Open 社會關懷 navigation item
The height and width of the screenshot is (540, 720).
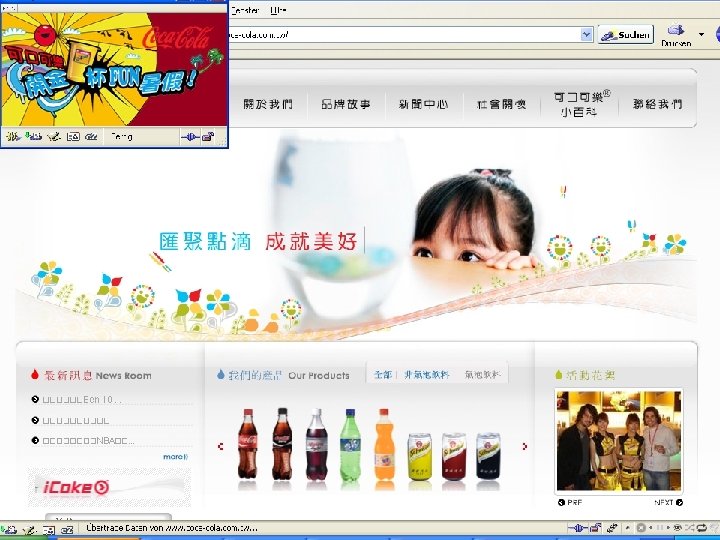[x=501, y=104]
